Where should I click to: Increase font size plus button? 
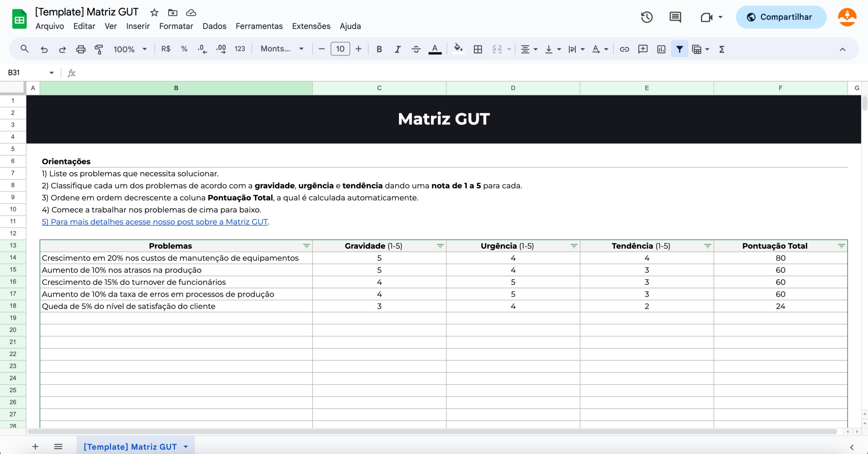click(358, 49)
